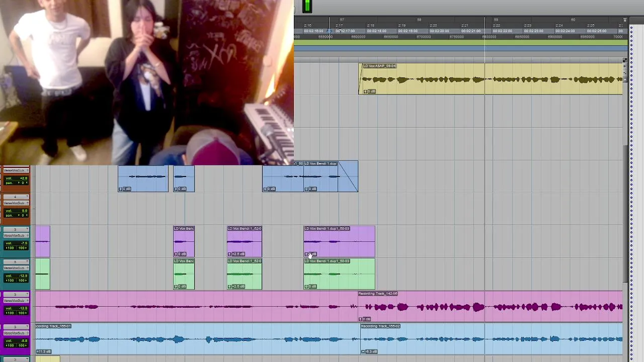This screenshot has width=644, height=362.
Task: Click the white insertion line in the ruler near 2:22
Action: click(x=485, y=28)
